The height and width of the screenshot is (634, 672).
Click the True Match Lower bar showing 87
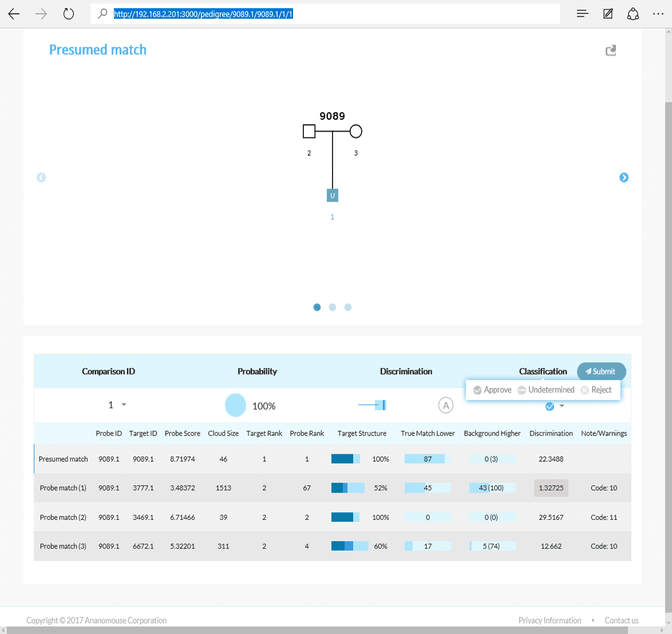point(428,459)
